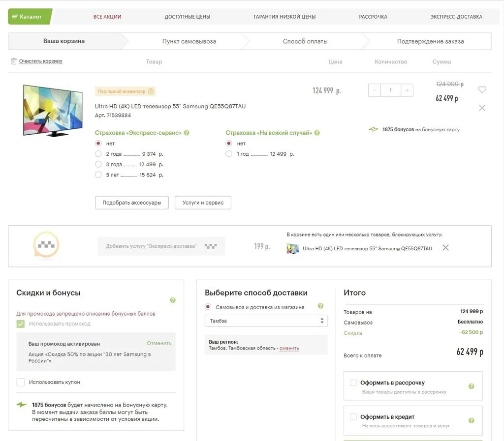Screen dimensions: 504x441
Task: Add the TV to favorites via the heart icon
Action: (x=482, y=89)
